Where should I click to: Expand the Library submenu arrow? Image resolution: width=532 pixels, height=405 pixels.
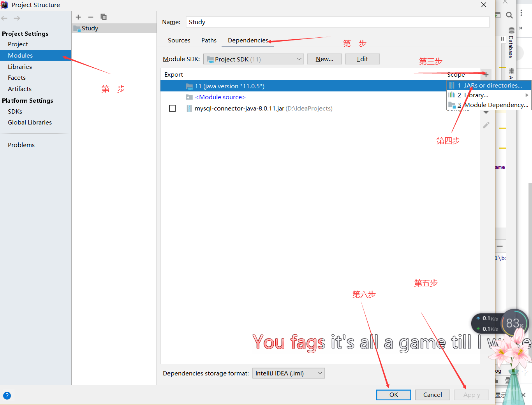[527, 95]
